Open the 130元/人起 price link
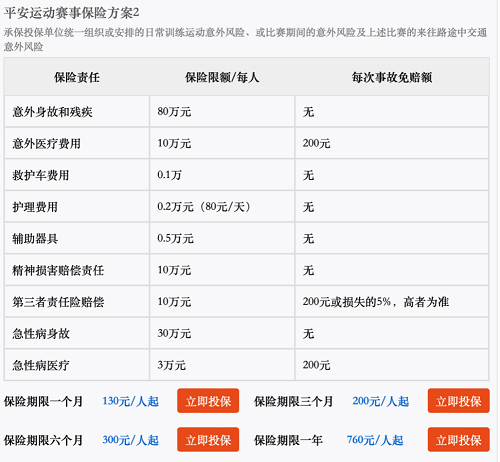This screenshot has height=462, width=500. pyautogui.click(x=130, y=401)
